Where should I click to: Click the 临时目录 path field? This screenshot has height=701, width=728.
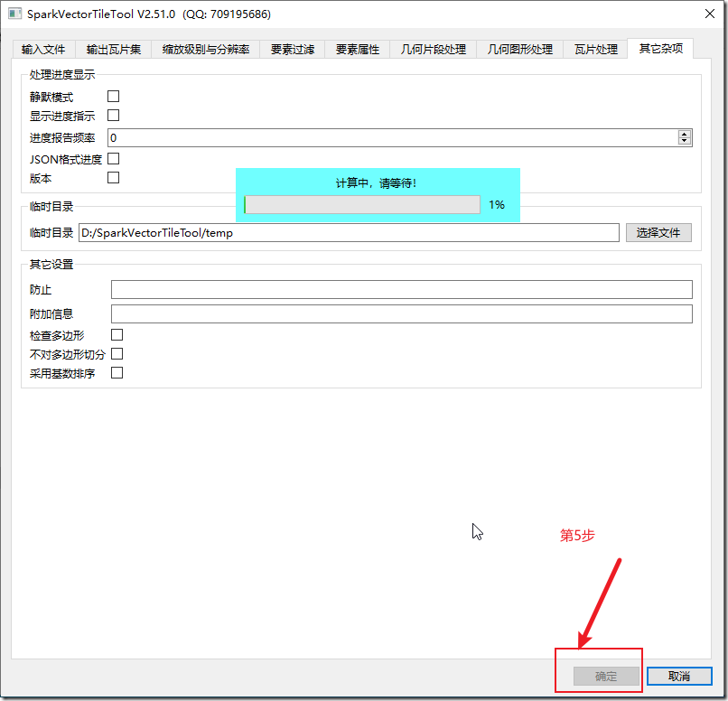point(349,232)
